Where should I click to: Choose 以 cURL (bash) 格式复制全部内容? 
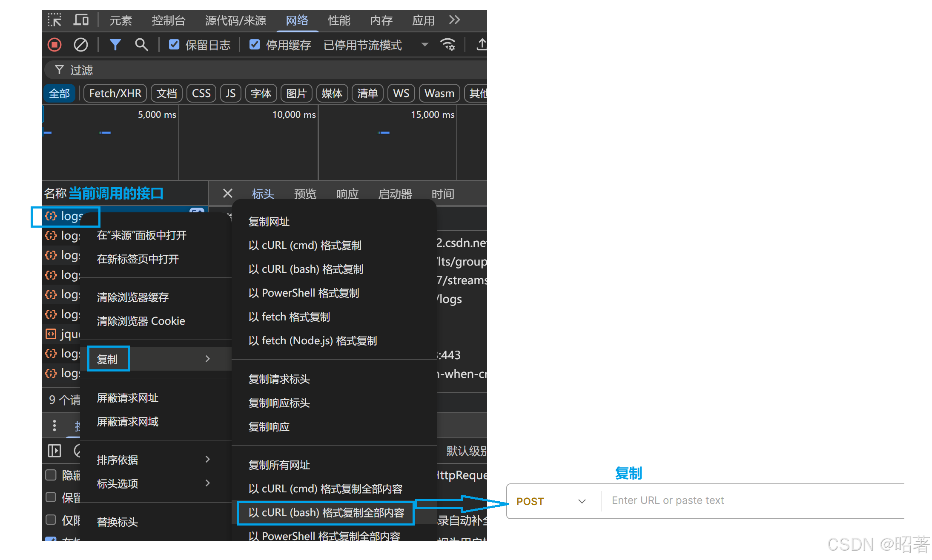[326, 513]
